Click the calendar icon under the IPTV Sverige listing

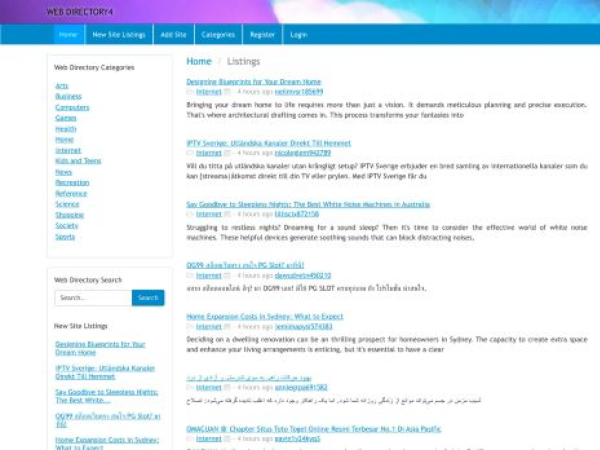pos(227,153)
